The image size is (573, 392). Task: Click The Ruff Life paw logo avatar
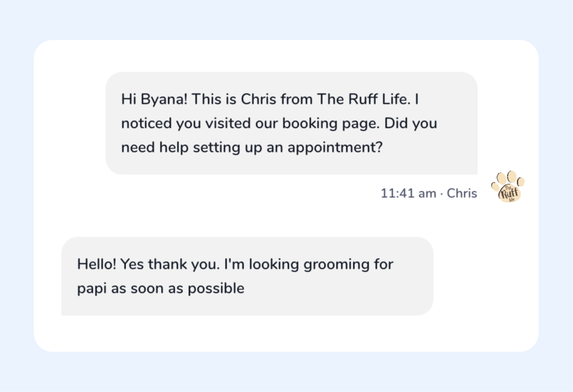[x=508, y=187]
